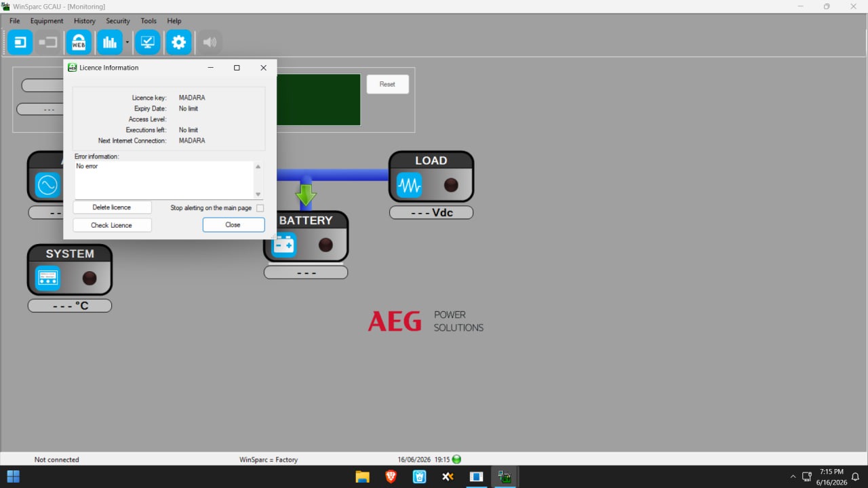Click the dark green display panel
Image resolution: width=868 pixels, height=488 pixels.
319,100
